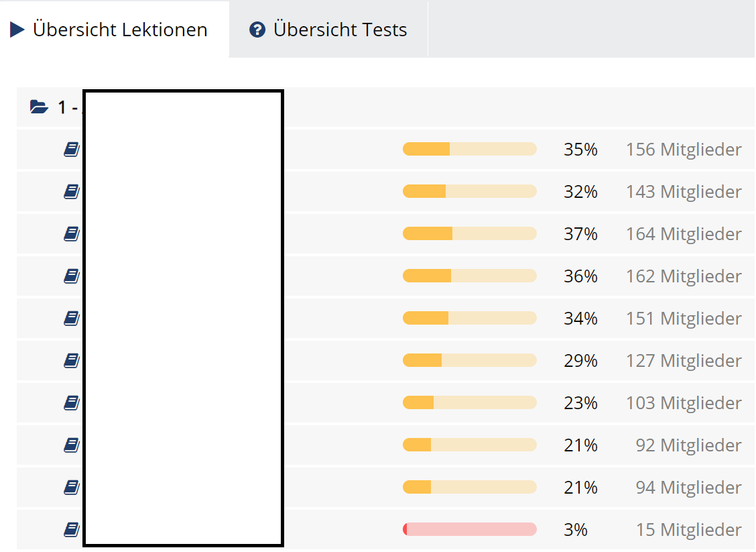Click the 127 Mitglieder entry

pyautogui.click(x=684, y=360)
